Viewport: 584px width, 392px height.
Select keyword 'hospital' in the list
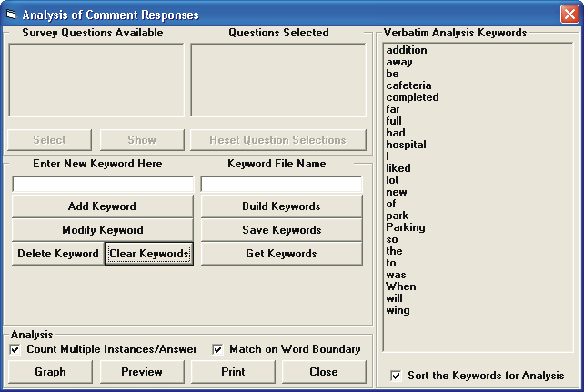click(x=406, y=145)
